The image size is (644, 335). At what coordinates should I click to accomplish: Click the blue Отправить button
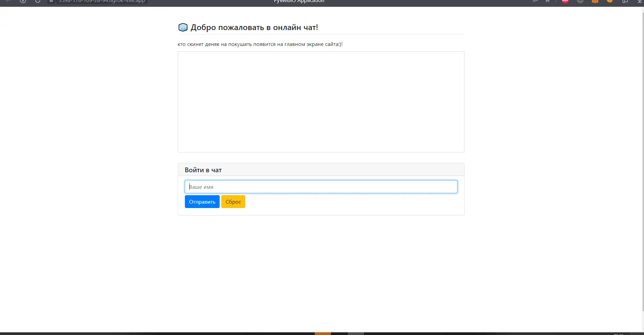[202, 202]
